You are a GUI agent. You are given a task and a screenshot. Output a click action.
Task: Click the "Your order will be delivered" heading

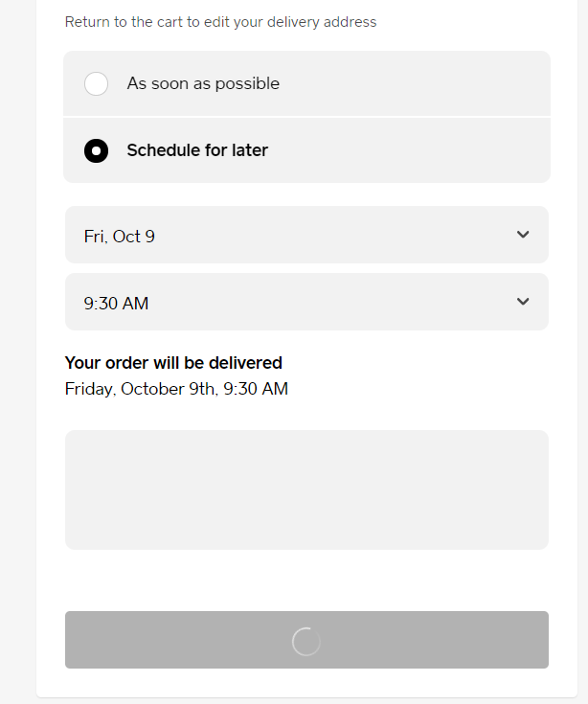click(173, 363)
